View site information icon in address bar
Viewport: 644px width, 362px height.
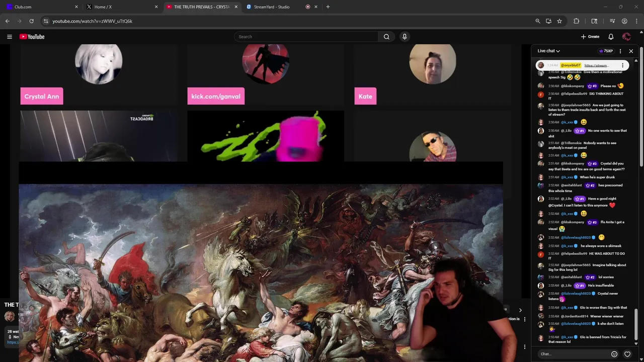[x=46, y=21]
